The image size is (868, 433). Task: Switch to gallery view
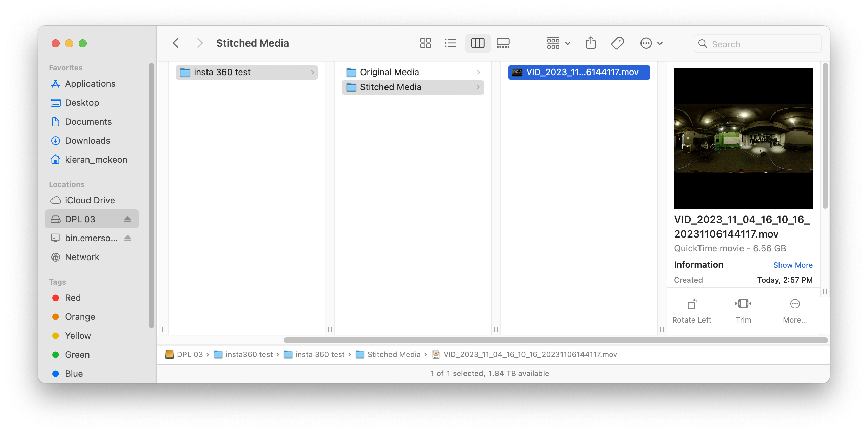503,43
